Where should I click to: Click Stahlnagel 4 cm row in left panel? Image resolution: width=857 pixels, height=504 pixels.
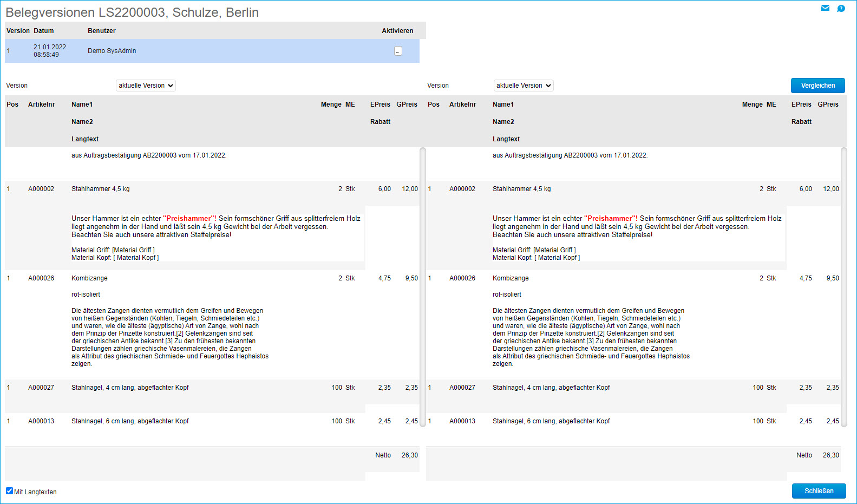(130, 388)
